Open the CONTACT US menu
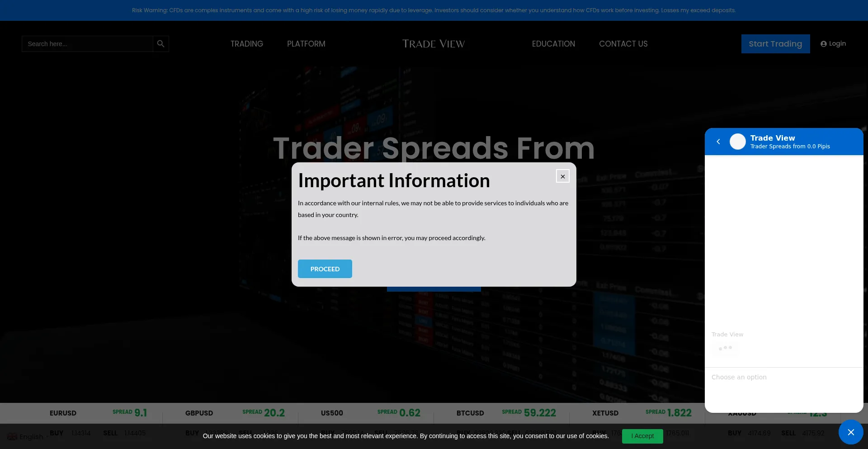Viewport: 868px width, 449px height. click(x=623, y=44)
